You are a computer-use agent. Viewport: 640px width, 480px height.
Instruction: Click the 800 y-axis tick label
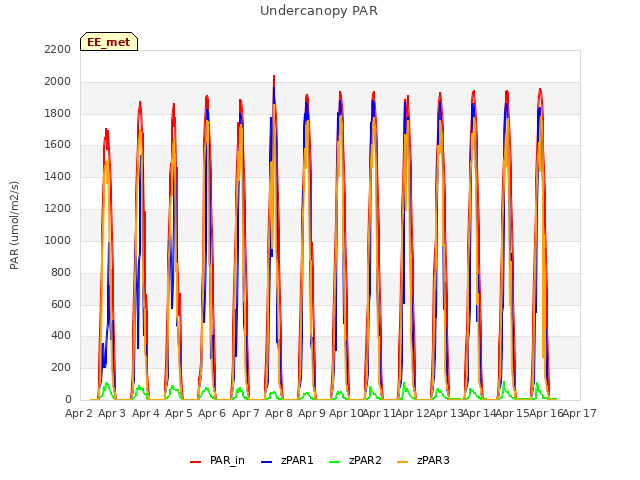[61, 272]
